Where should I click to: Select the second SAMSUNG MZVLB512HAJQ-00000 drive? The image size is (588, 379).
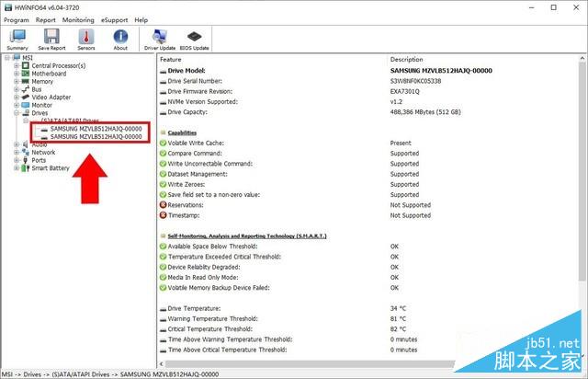[96, 137]
